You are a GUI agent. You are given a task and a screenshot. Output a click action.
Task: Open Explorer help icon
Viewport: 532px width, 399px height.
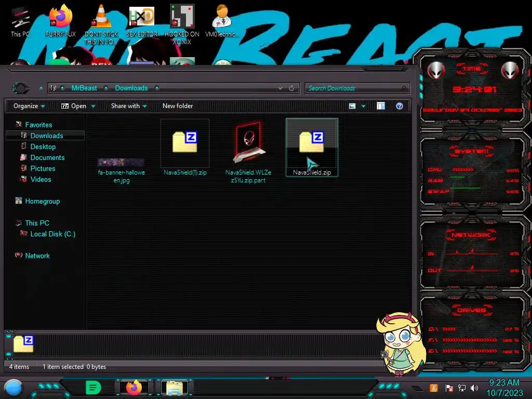coord(400,106)
